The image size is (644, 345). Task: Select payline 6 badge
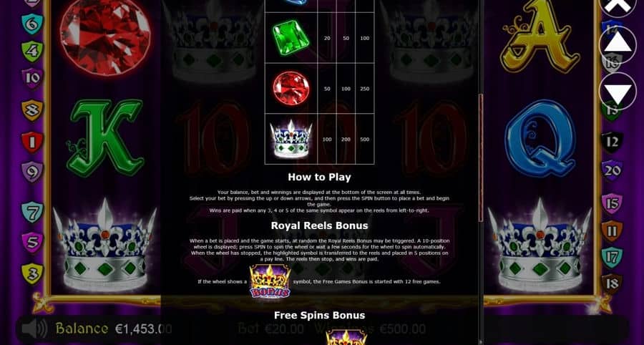[32, 24]
